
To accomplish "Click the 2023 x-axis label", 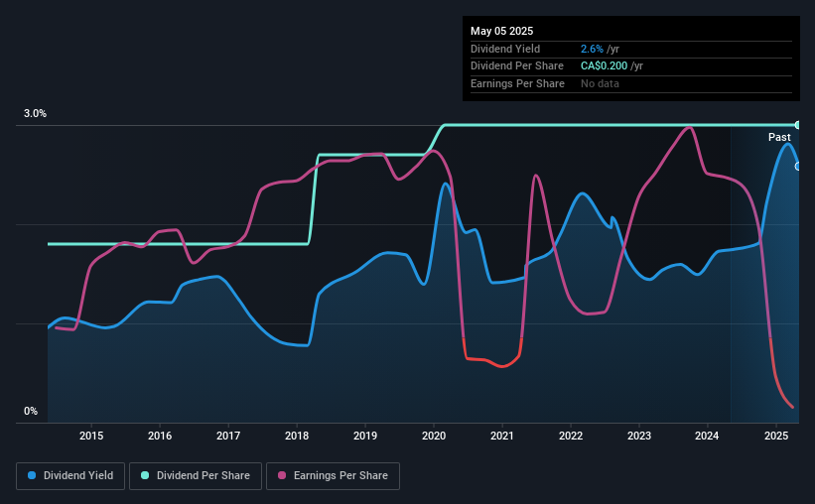I will click(639, 436).
